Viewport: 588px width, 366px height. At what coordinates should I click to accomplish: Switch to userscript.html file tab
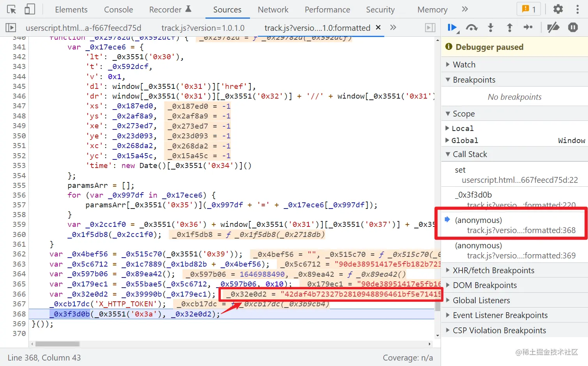pyautogui.click(x=83, y=28)
